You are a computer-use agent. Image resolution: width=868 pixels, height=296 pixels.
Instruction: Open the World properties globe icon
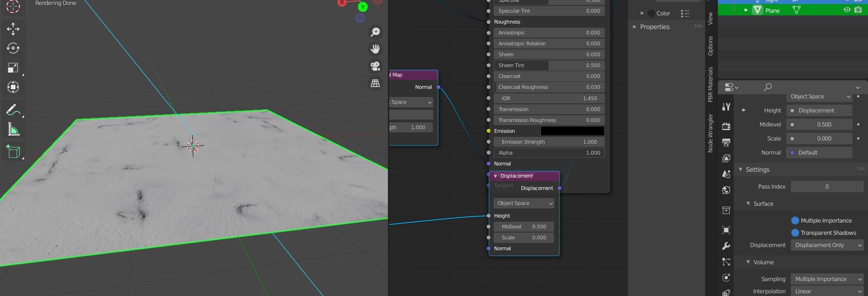pyautogui.click(x=726, y=190)
